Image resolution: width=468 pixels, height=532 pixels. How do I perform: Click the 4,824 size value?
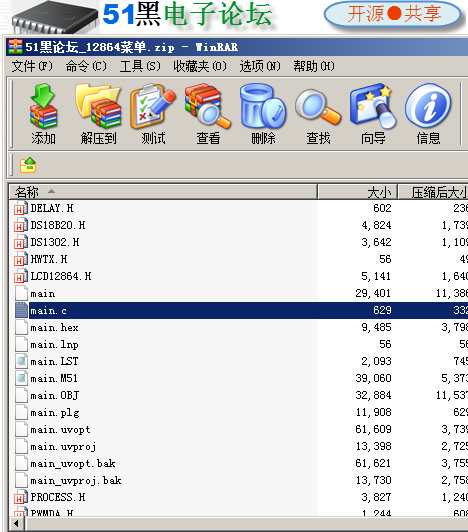coord(376,225)
